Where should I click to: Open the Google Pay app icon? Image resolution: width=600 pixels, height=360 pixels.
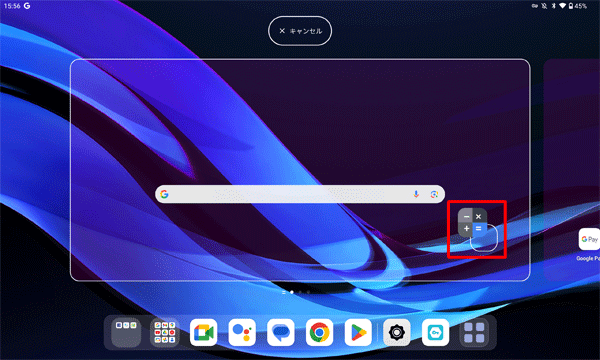589,239
